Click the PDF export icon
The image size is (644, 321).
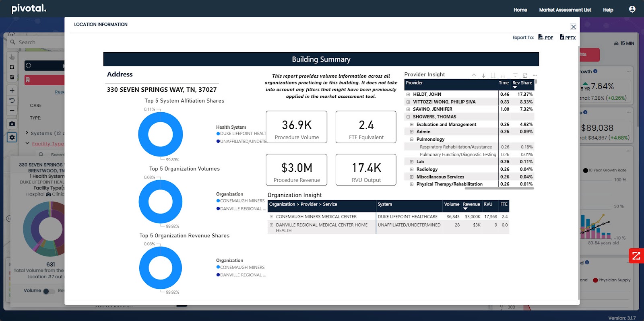coord(541,37)
